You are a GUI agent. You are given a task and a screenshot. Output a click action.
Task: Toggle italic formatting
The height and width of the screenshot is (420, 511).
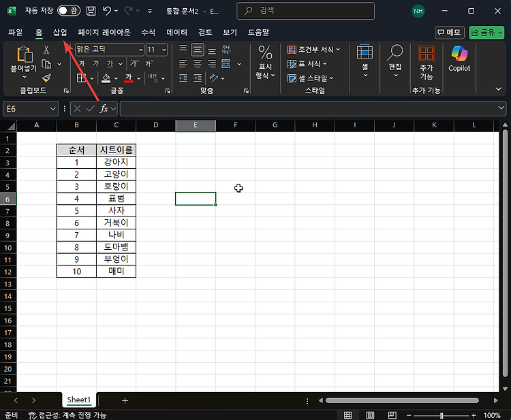tap(96, 64)
